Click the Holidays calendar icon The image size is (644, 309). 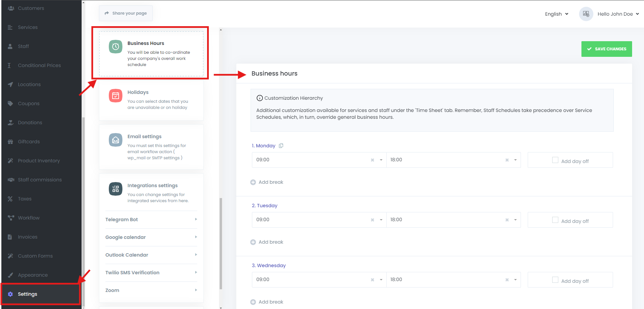(x=116, y=96)
